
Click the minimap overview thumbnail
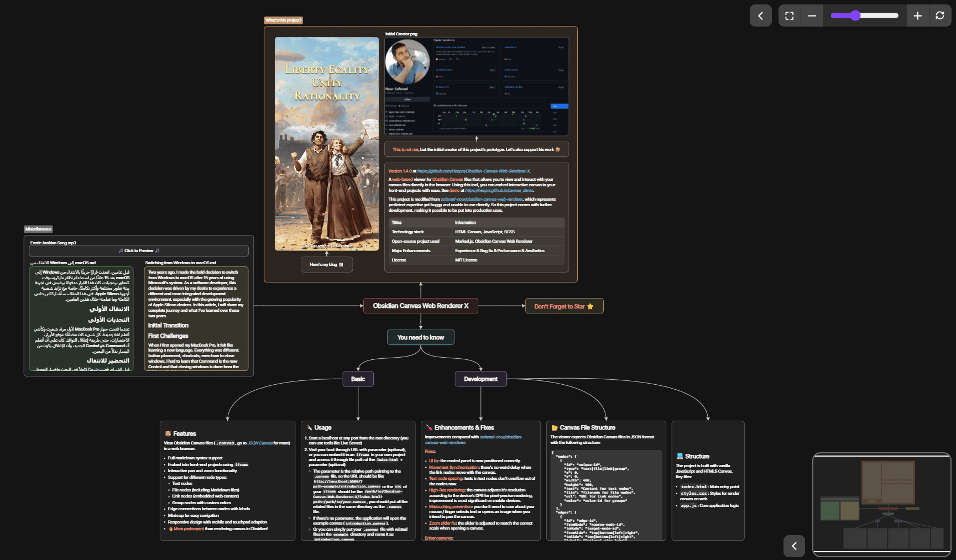881,505
